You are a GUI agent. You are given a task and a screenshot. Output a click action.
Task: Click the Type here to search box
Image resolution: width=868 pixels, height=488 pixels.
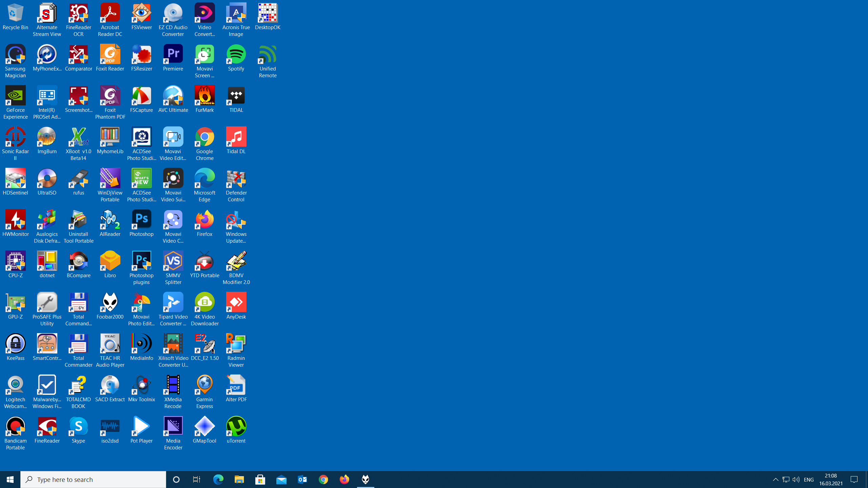click(93, 480)
